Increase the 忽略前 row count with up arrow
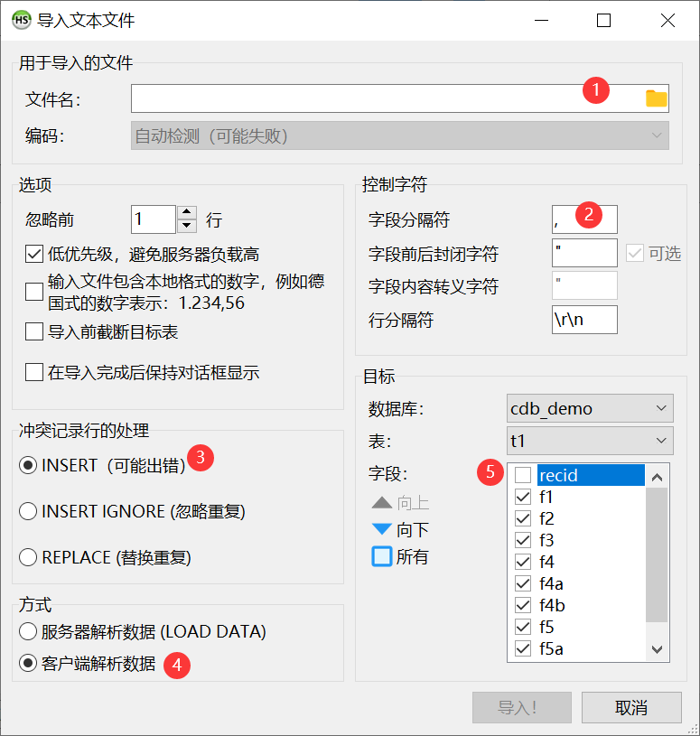 (187, 213)
